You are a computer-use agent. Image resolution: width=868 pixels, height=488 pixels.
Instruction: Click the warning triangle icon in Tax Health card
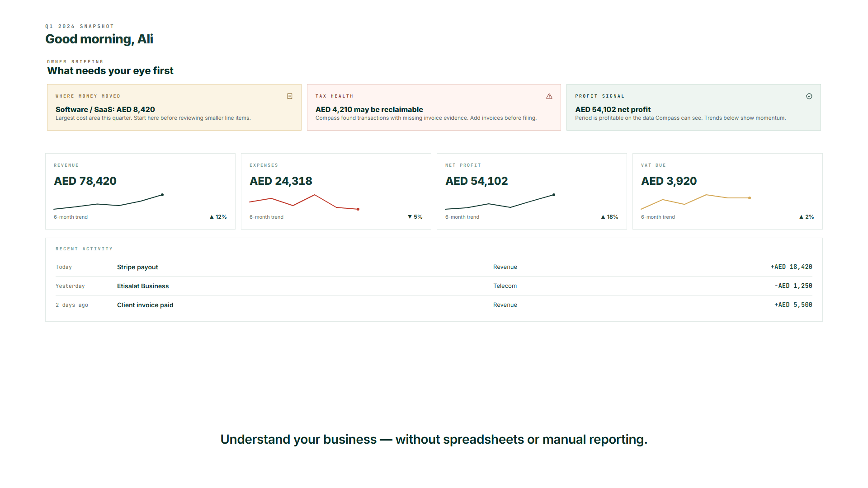tap(549, 96)
